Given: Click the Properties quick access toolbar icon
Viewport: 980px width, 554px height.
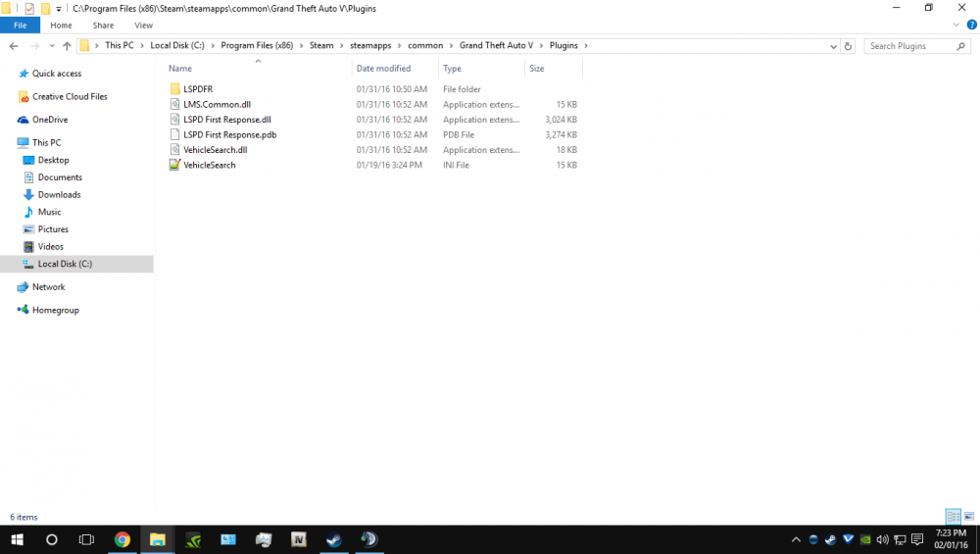Looking at the screenshot, I should (29, 9).
